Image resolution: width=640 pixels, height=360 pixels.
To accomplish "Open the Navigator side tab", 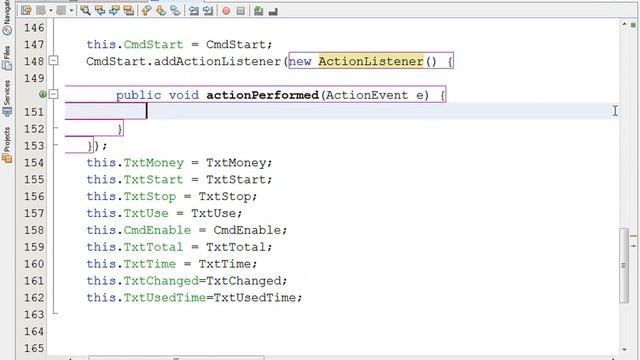I will pyautogui.click(x=7, y=17).
